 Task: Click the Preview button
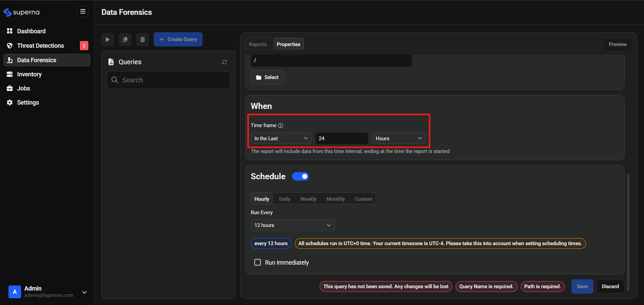pyautogui.click(x=617, y=44)
